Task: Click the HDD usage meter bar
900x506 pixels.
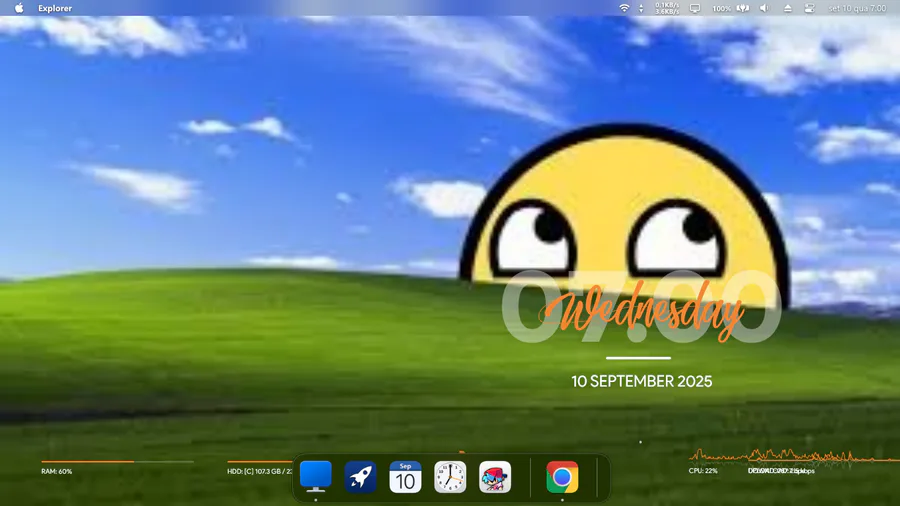Action: pyautogui.click(x=260, y=461)
